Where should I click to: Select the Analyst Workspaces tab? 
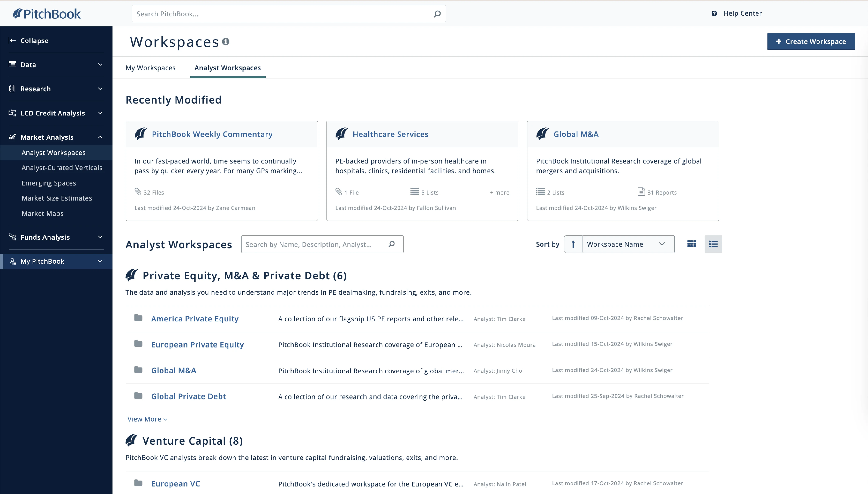pyautogui.click(x=228, y=67)
